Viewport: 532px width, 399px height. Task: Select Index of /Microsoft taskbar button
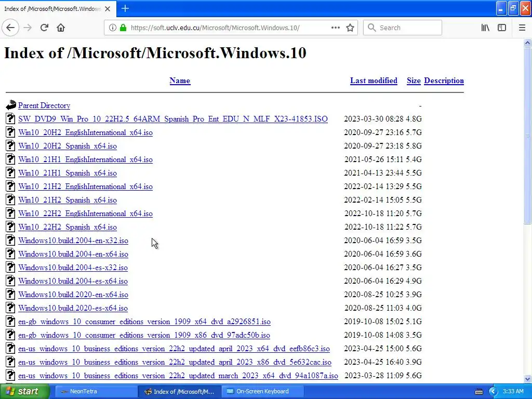tap(179, 392)
